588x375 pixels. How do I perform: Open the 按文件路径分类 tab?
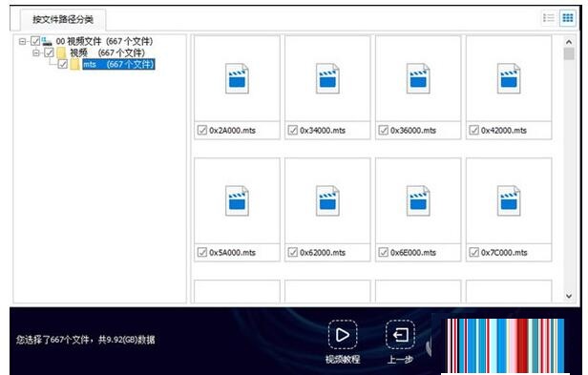[63, 19]
